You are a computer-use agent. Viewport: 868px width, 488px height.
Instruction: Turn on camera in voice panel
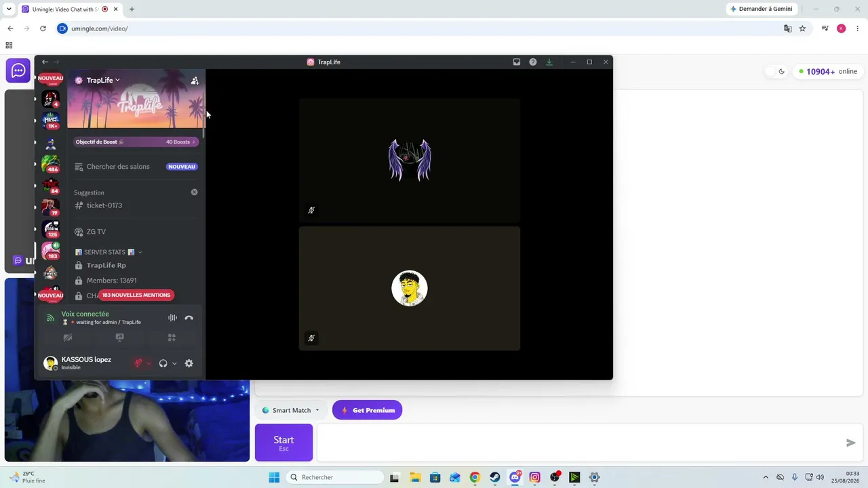tap(68, 338)
